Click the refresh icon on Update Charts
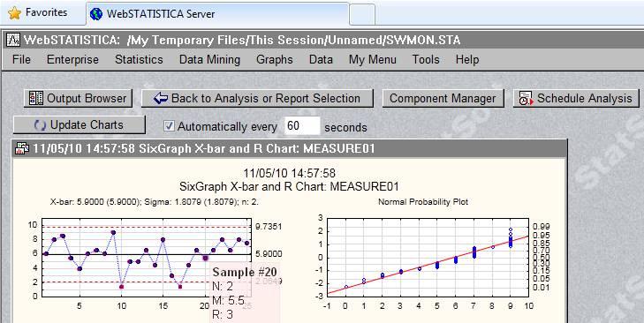Image resolution: width=644 pixels, height=323 pixels. pos(40,125)
